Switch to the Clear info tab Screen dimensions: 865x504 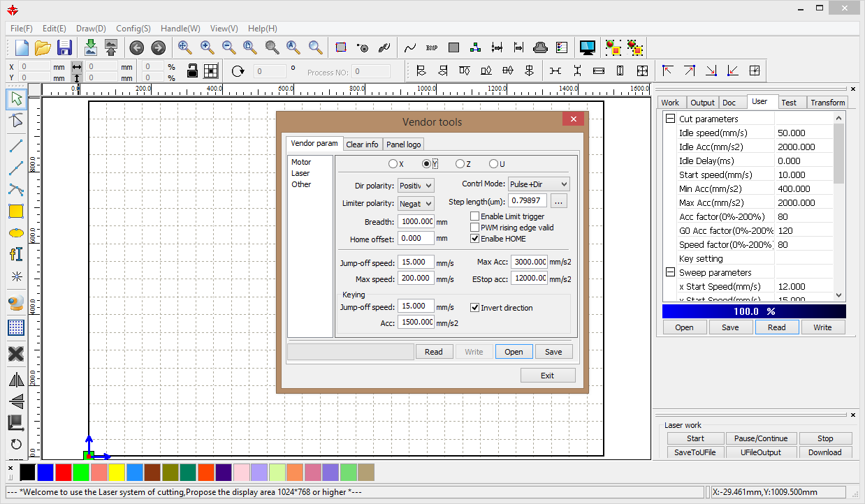(362, 144)
